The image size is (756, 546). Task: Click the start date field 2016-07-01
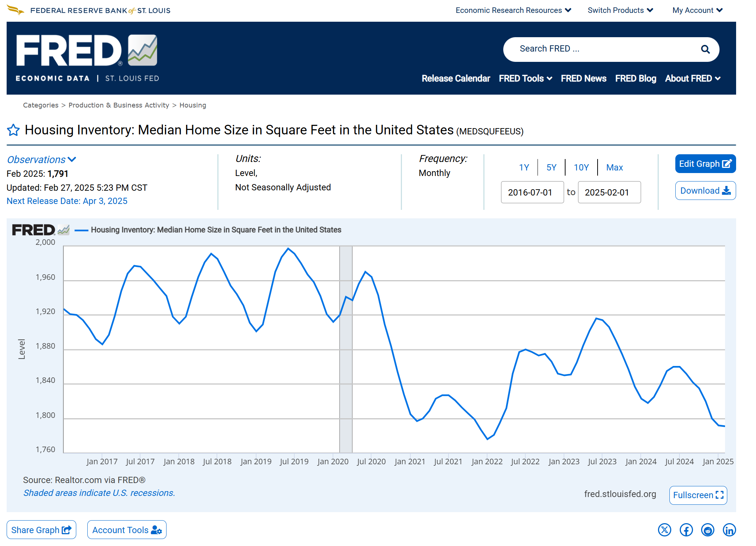click(532, 192)
